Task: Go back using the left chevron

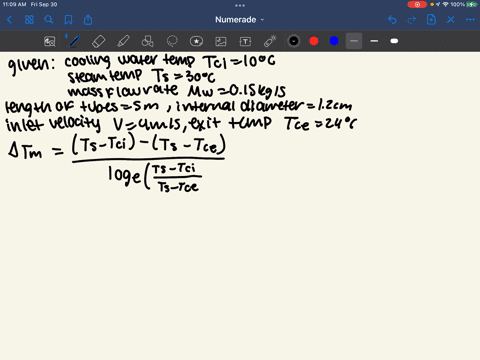Action: (x=9, y=20)
